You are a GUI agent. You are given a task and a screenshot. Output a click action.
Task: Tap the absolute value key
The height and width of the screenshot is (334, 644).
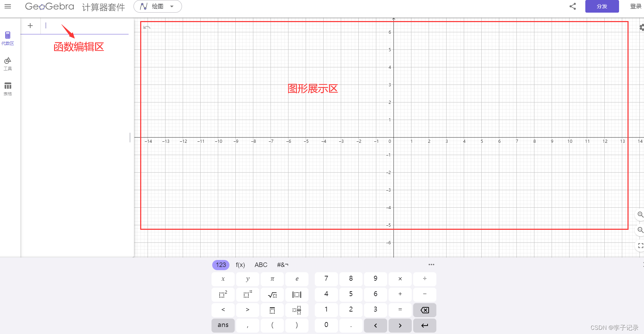point(297,294)
